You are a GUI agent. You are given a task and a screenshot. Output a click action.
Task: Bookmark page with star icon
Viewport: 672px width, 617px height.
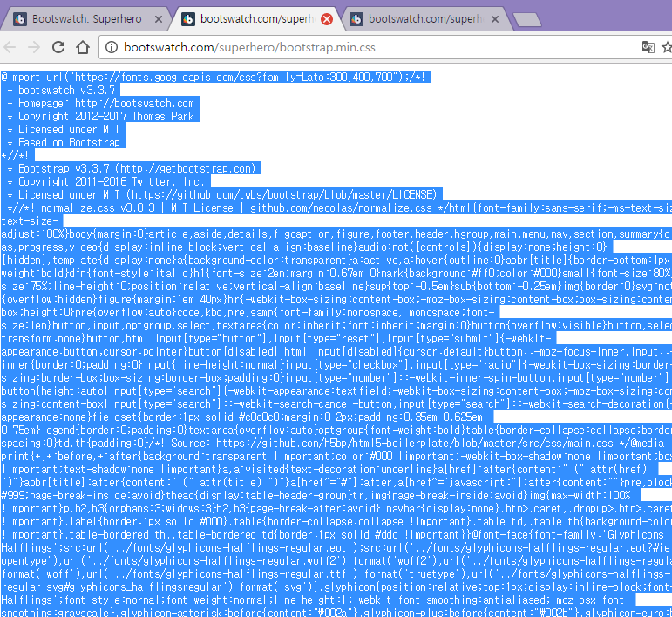click(x=667, y=47)
